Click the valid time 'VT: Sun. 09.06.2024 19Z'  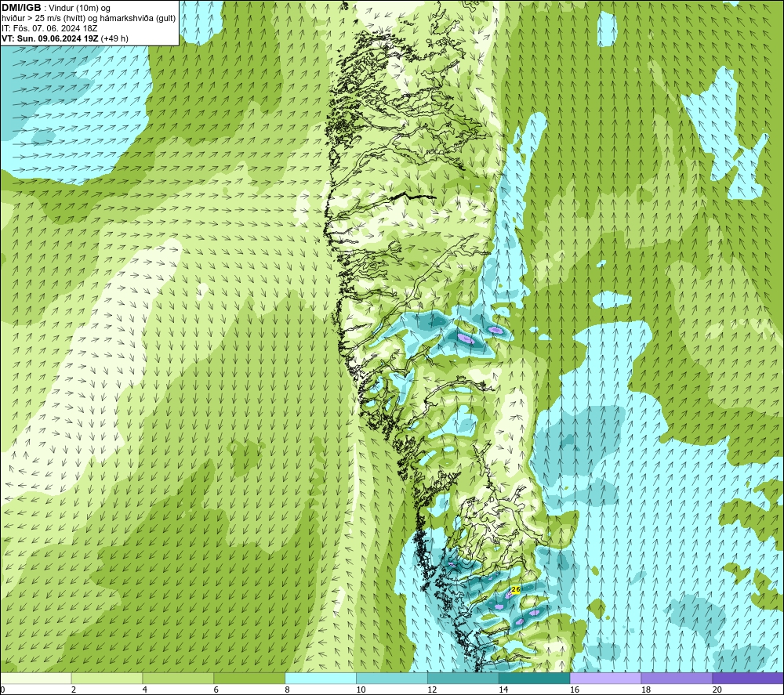pyautogui.click(x=50, y=38)
